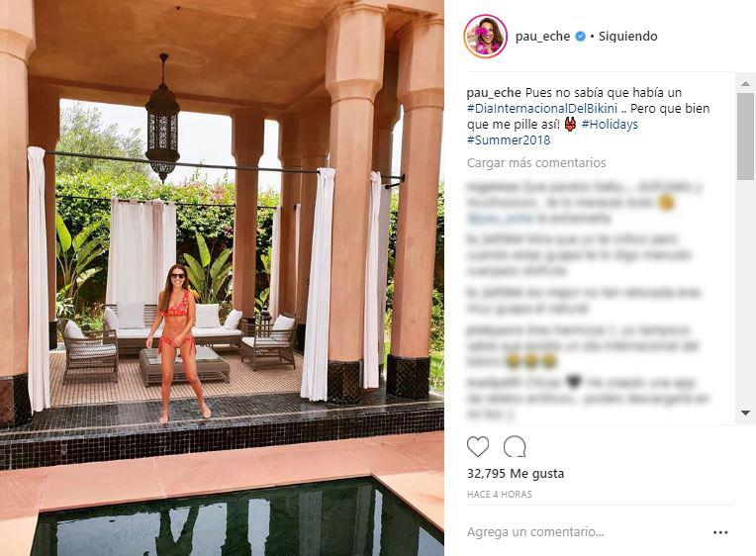Click the scrollbar up arrow
This screenshot has width=756, height=556.
[x=745, y=84]
